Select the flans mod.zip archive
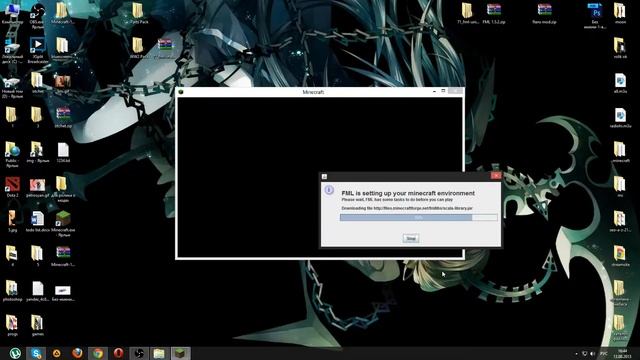The height and width of the screenshot is (360, 640). pos(544,14)
